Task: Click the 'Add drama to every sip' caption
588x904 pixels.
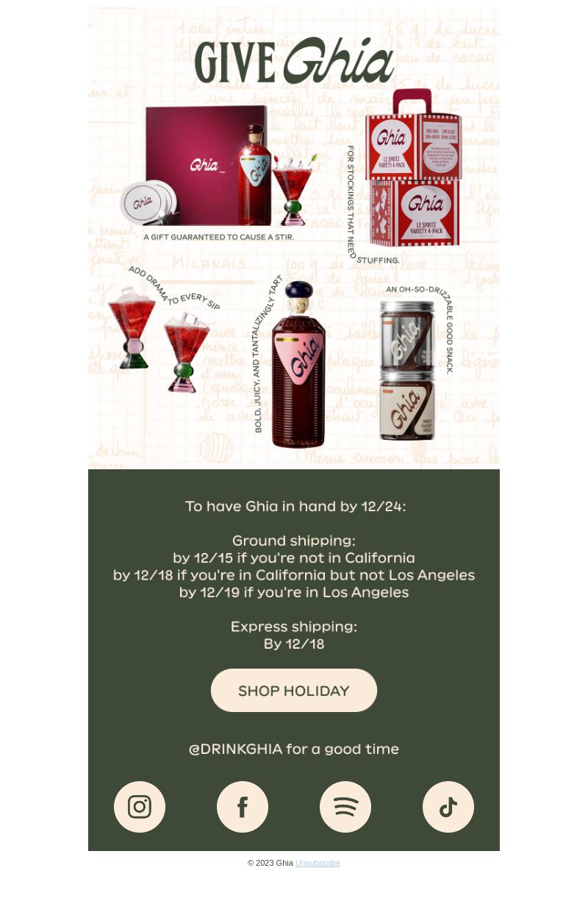Action: click(173, 288)
